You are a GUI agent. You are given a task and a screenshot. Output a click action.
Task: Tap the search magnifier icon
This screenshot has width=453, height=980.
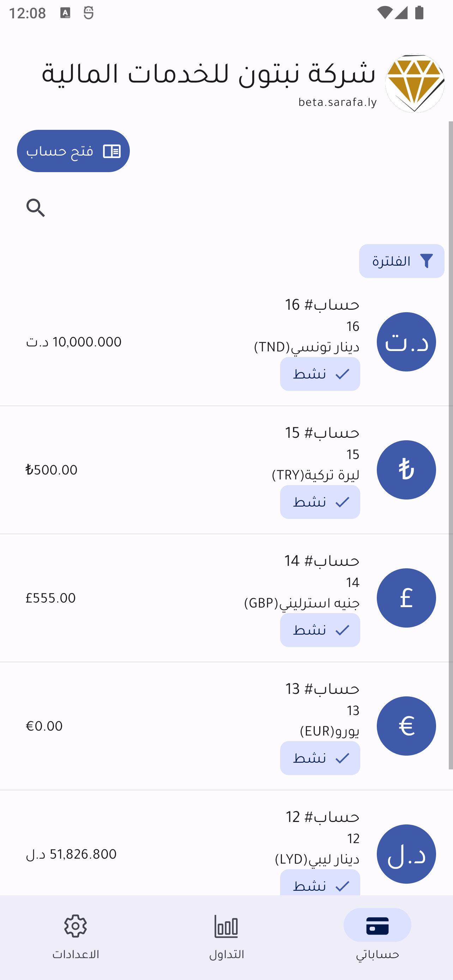[36, 208]
